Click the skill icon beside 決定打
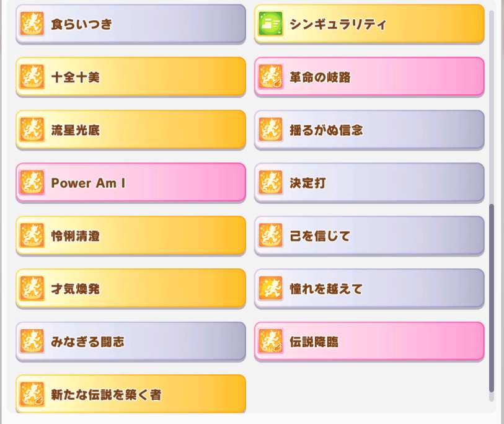 [x=270, y=182]
